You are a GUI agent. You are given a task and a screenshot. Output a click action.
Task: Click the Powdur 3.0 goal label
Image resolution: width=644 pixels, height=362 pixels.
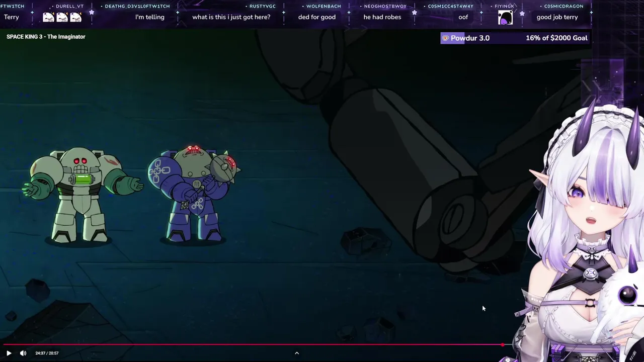[x=470, y=38]
